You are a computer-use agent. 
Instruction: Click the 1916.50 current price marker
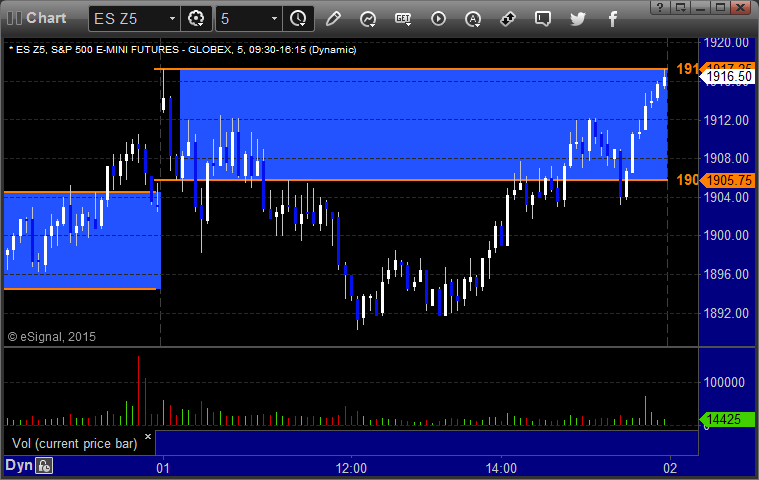coord(727,76)
